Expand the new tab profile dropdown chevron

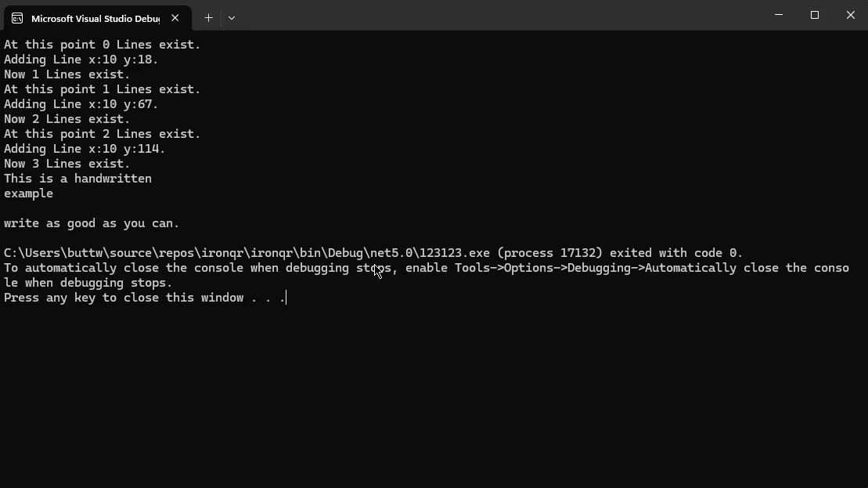coord(232,17)
